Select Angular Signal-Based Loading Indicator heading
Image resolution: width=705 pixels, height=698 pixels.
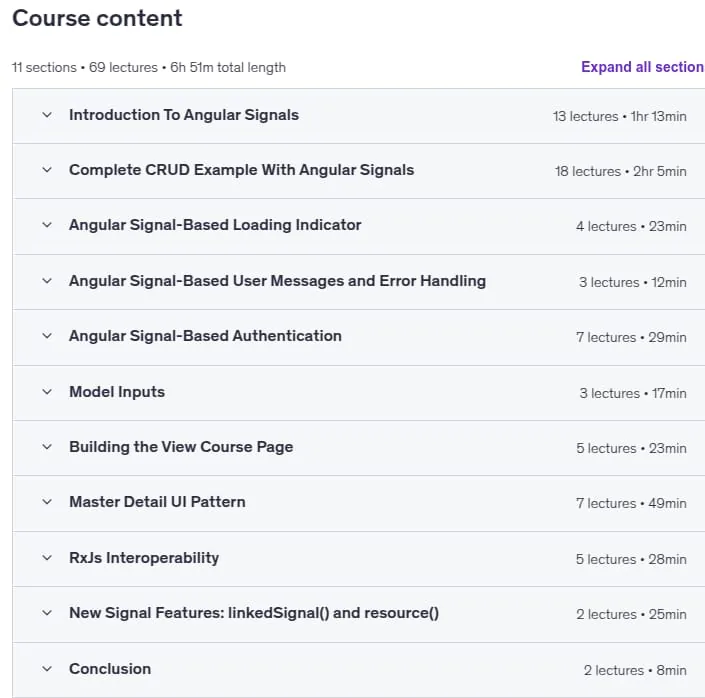coord(215,225)
